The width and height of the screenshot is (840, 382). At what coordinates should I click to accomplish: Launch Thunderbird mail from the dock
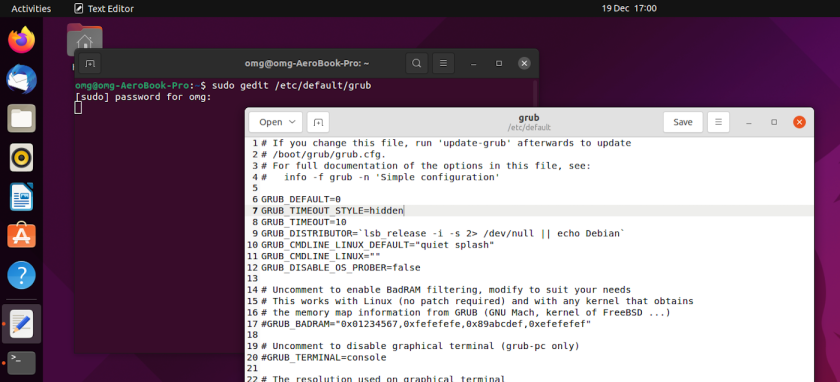[21, 79]
